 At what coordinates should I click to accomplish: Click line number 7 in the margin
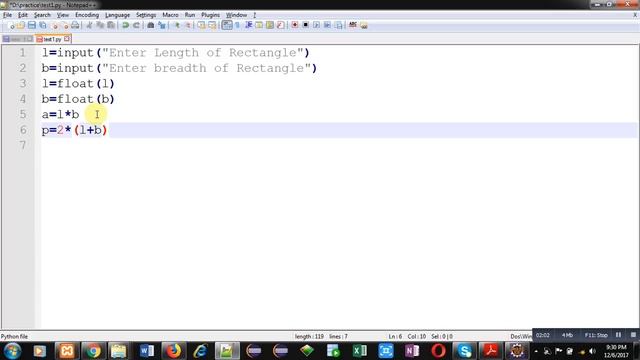pos(23,145)
